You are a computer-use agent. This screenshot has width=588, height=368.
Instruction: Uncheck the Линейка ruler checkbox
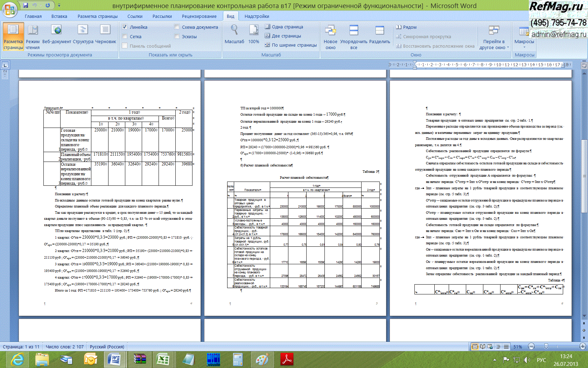(x=125, y=27)
